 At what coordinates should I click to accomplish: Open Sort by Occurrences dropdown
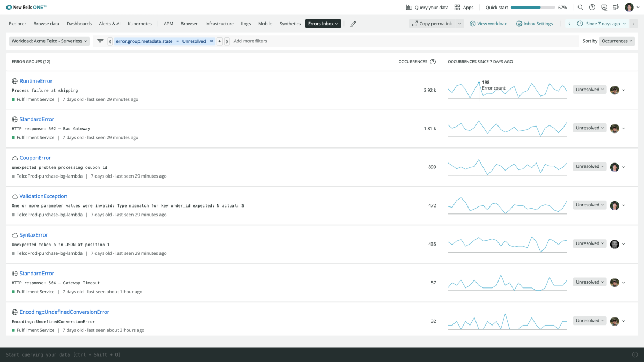point(617,41)
